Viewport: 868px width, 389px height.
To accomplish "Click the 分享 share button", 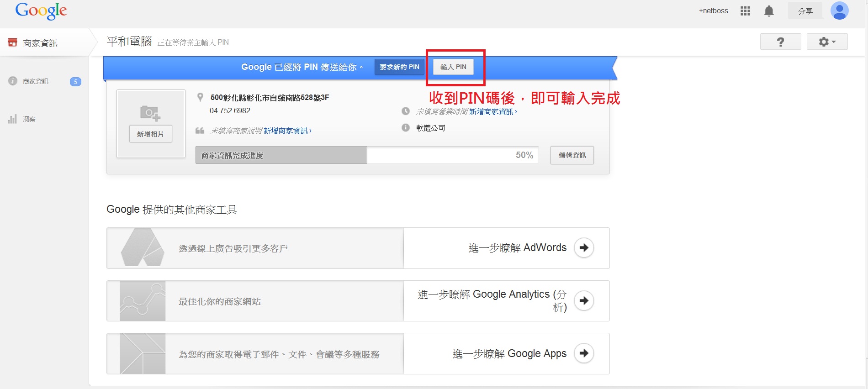I will 805,11.
